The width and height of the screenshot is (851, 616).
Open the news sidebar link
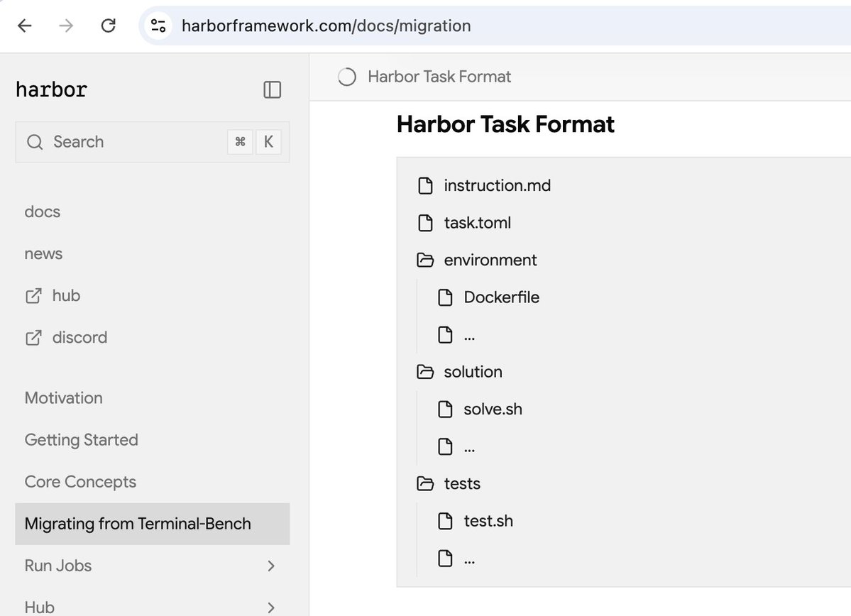[43, 253]
